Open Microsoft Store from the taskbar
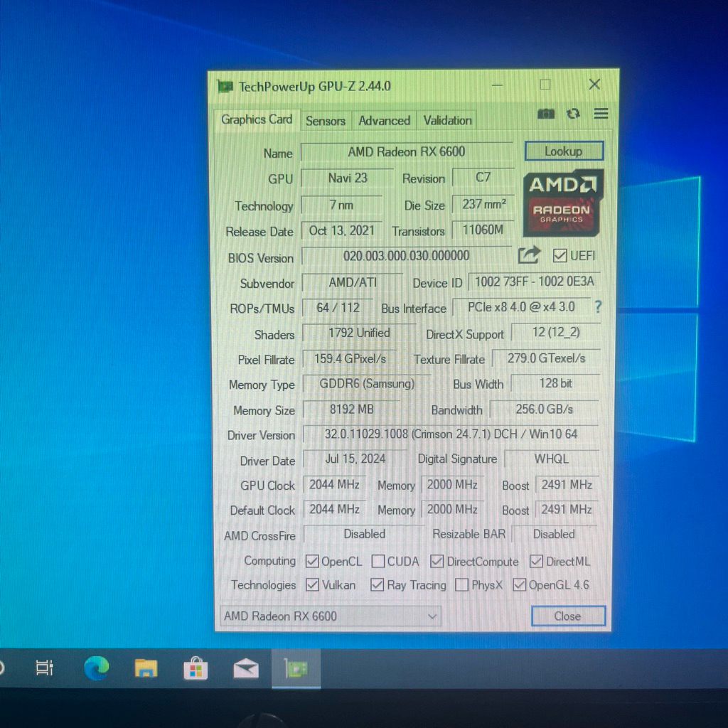Image resolution: width=728 pixels, height=728 pixels. [196, 668]
